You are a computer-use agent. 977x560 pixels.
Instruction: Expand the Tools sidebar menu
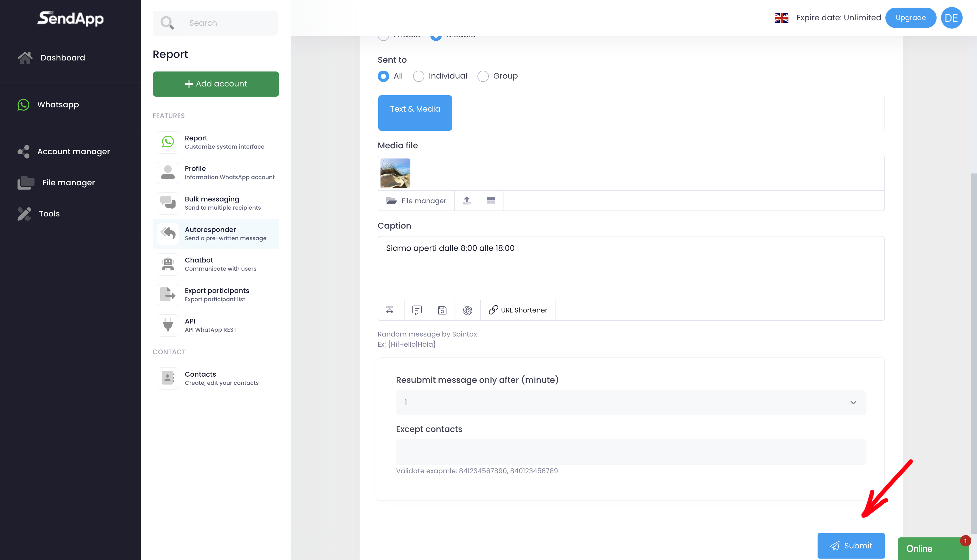(x=49, y=214)
